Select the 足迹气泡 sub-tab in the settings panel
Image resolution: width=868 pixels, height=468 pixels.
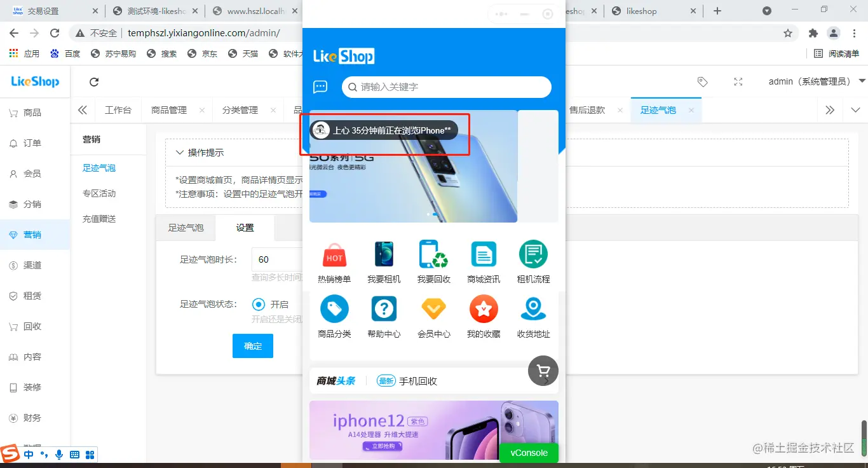(186, 228)
